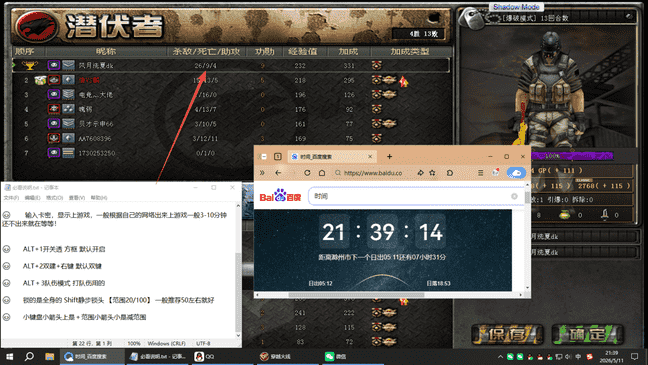The width and height of the screenshot is (648, 365).
Task: Click Notepad scrollbar up arrow
Action: (238, 206)
